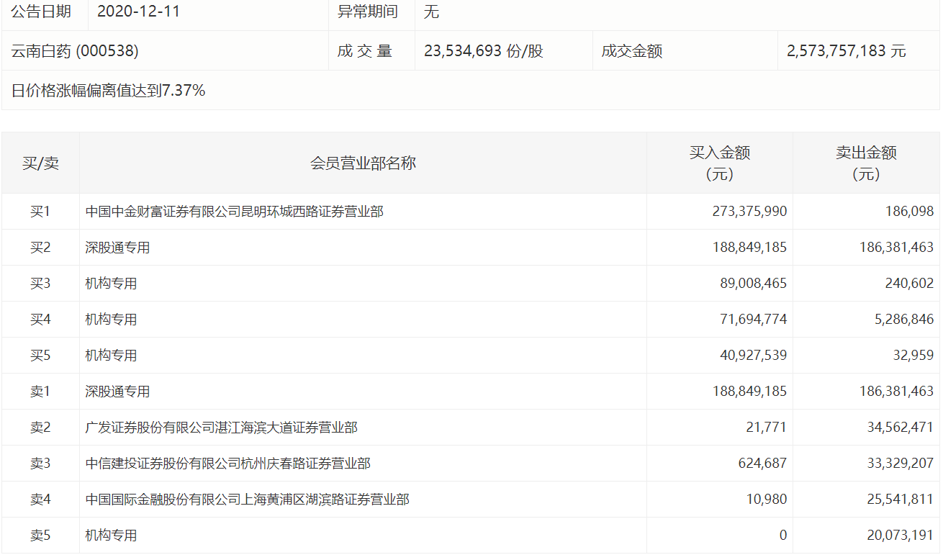
Task: Select 广发证券湛江海滨大道证券营业部 entry
Action: [471, 428]
